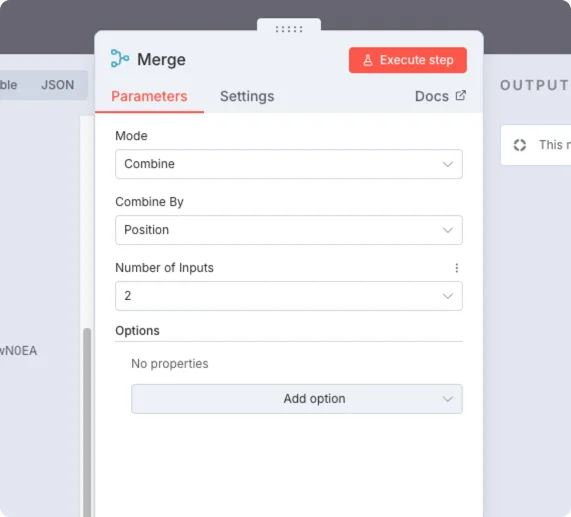571x517 pixels.
Task: Click the Execute step button
Action: (x=407, y=60)
